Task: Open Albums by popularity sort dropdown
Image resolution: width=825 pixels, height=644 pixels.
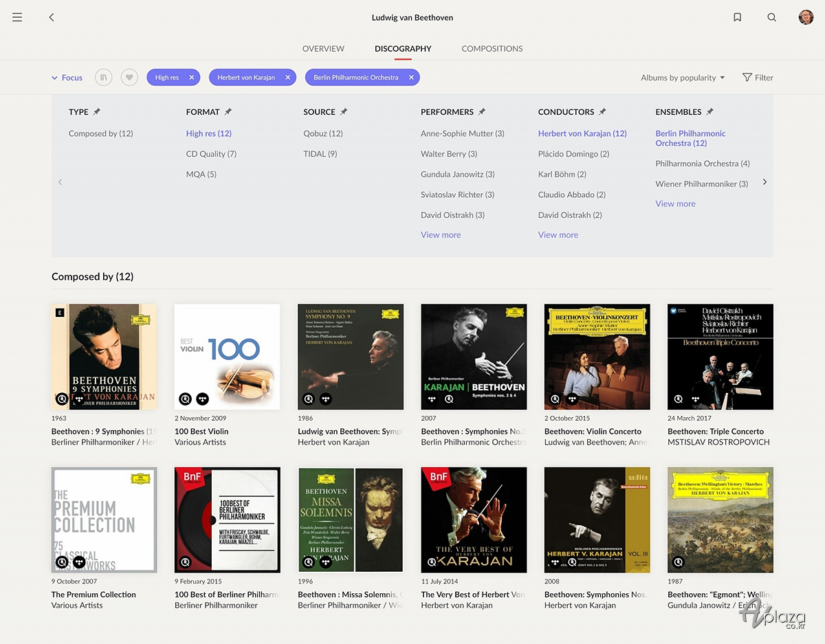Action: 683,78
